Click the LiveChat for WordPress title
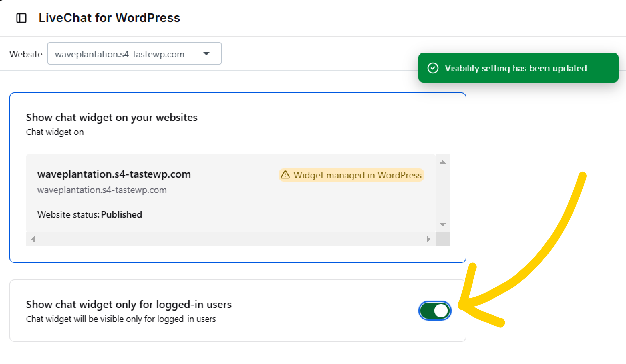626x364 pixels. click(x=109, y=18)
